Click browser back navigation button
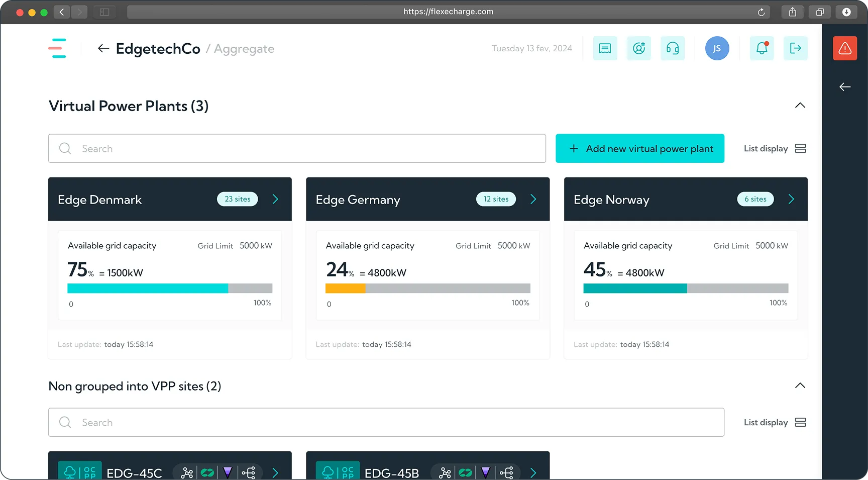This screenshot has width=868, height=480. [x=62, y=12]
